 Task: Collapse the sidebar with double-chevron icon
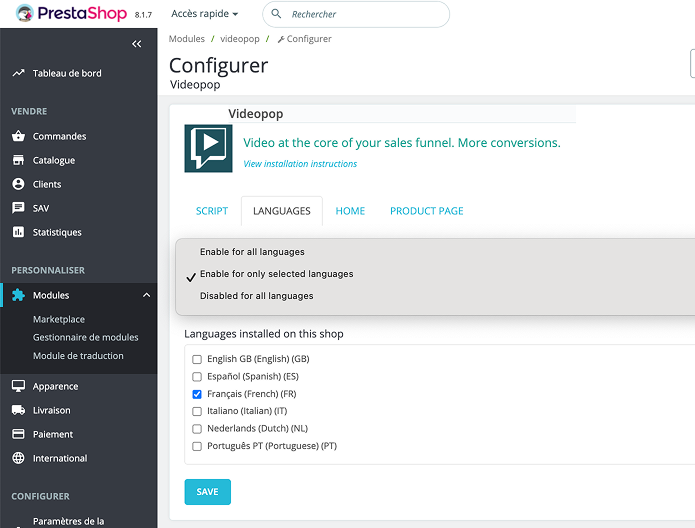tap(137, 43)
